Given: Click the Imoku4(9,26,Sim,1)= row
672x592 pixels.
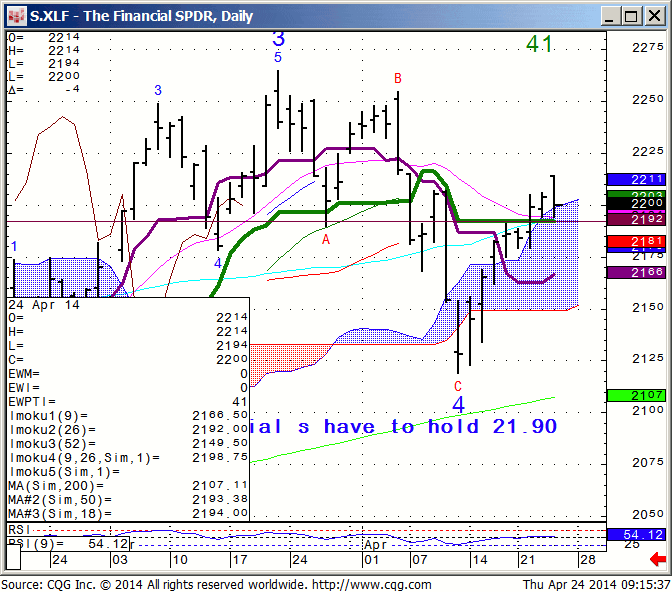Looking at the screenshot, I should 128,458.
